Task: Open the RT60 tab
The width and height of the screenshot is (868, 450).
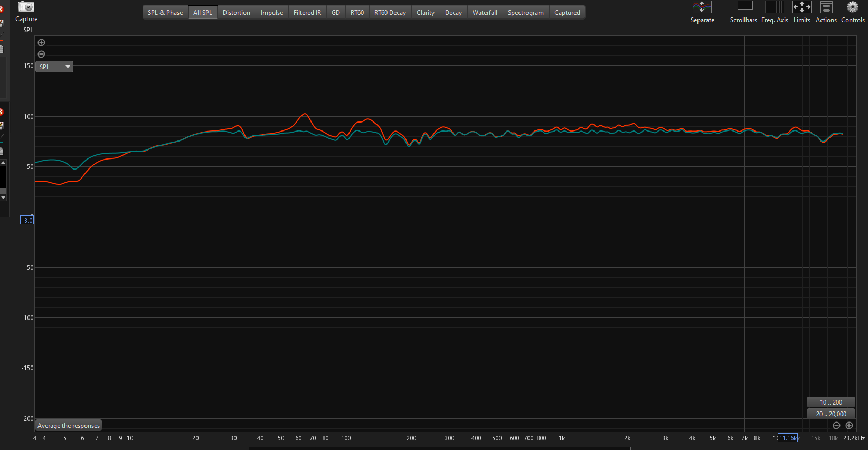Action: point(357,13)
